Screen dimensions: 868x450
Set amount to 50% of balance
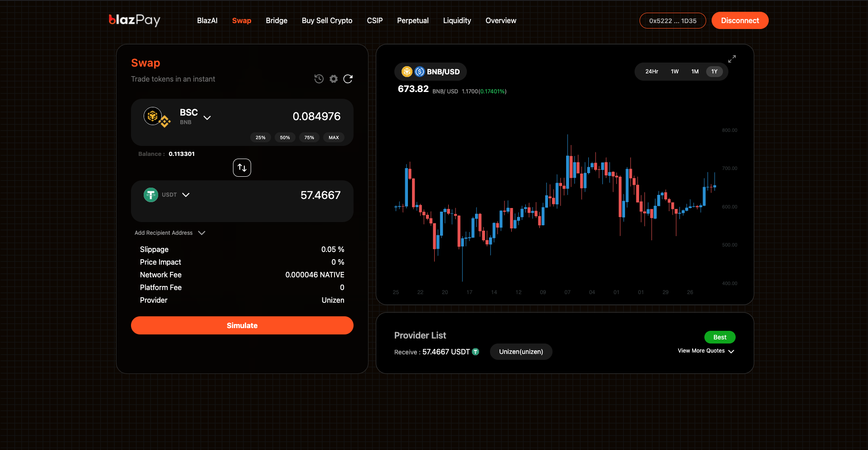pos(285,137)
